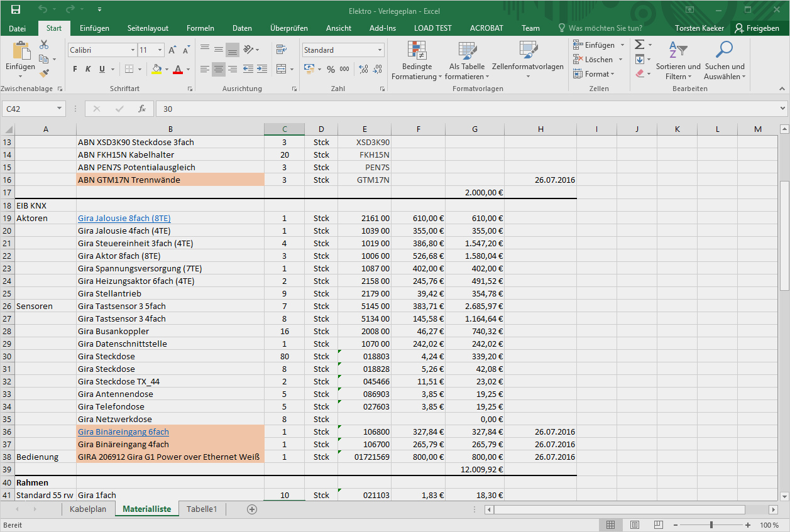790x532 pixels.
Task: Open Bedingte Formatierung in the ribbon
Action: coord(417,61)
